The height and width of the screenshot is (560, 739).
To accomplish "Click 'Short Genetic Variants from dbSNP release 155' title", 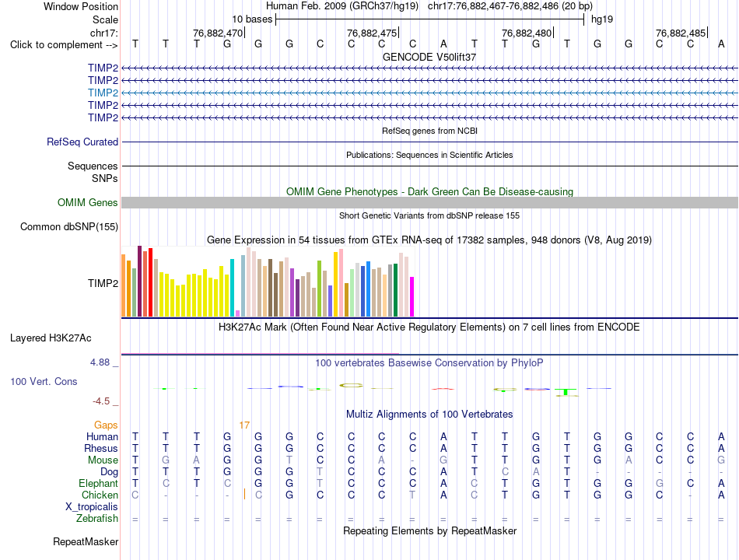I will pyautogui.click(x=429, y=216).
